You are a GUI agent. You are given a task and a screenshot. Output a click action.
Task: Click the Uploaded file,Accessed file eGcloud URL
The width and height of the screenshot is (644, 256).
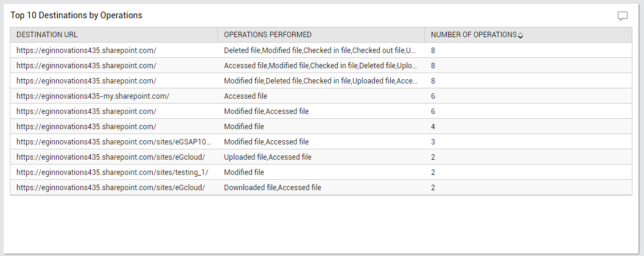[111, 157]
